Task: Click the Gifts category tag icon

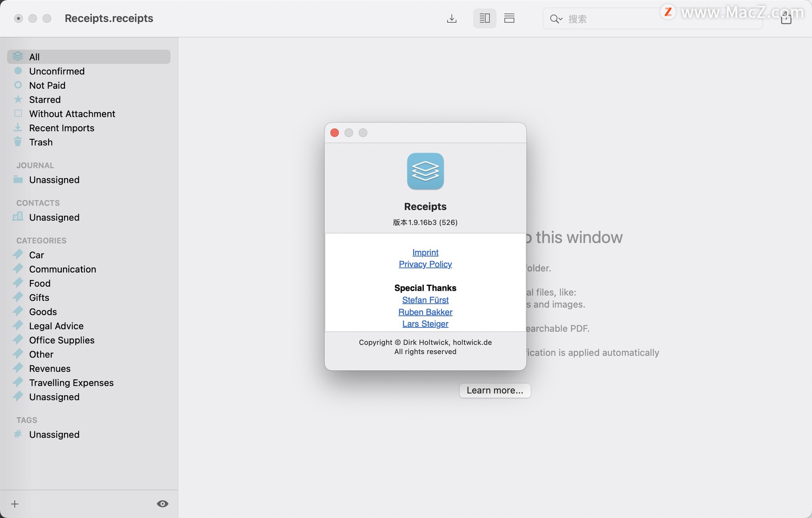Action: point(18,297)
